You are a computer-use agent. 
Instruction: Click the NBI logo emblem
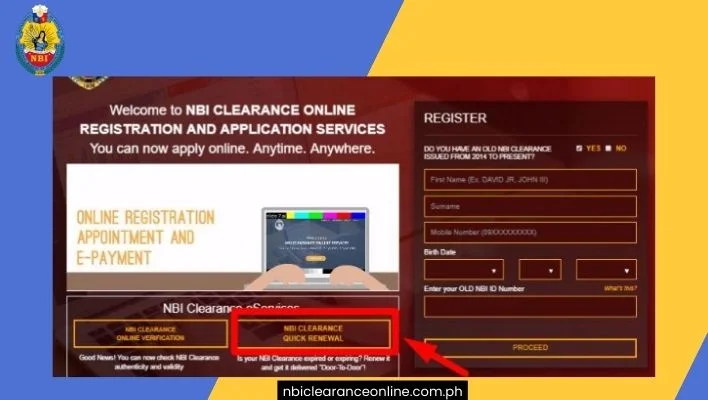40,40
